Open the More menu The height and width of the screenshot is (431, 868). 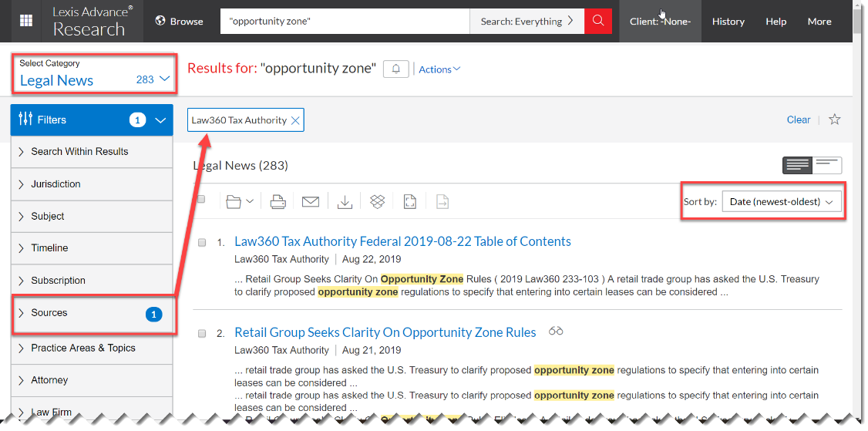click(x=819, y=22)
